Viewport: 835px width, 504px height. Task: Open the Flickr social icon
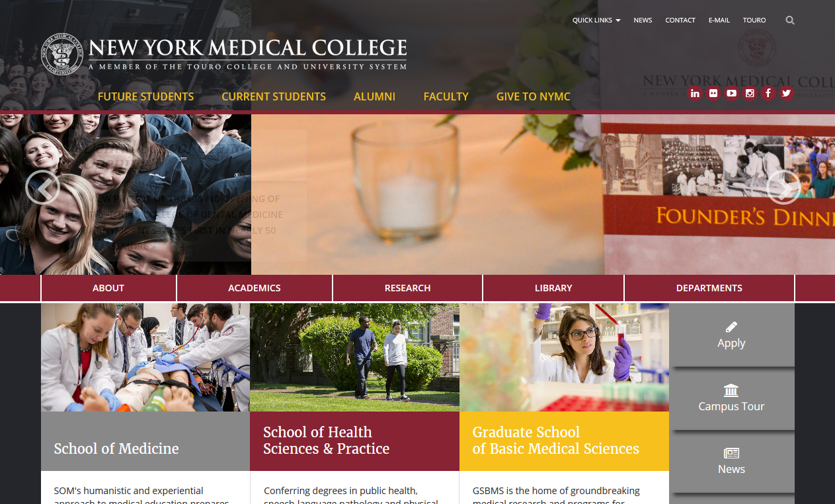[713, 93]
